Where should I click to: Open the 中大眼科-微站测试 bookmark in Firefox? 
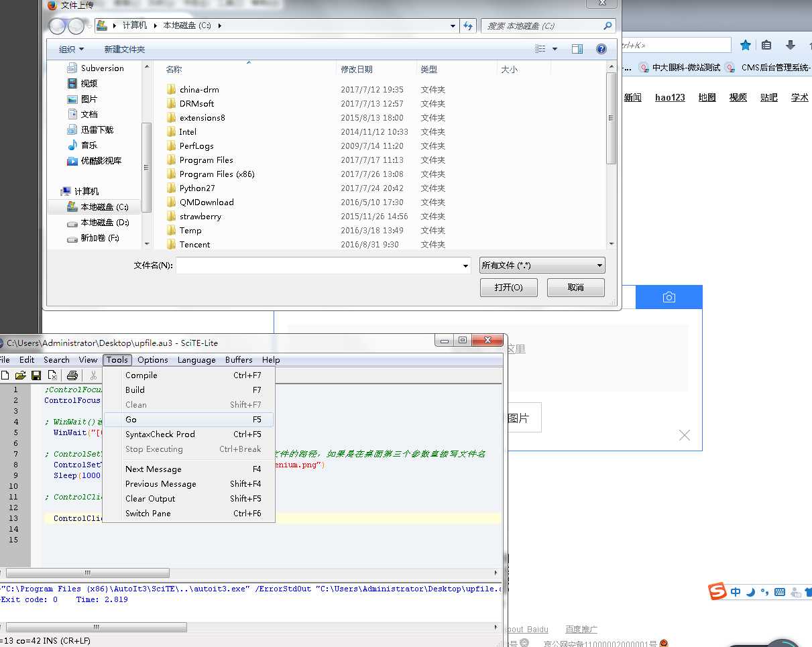(x=679, y=68)
